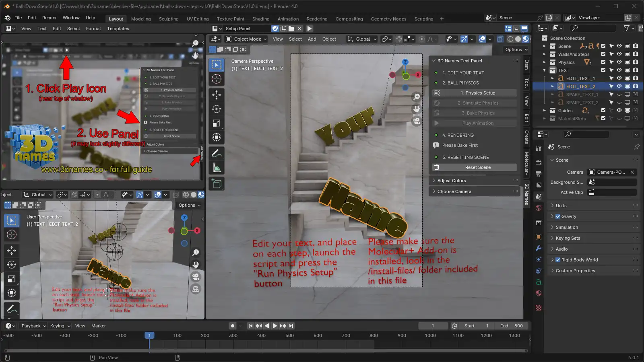The width and height of the screenshot is (644, 362).
Task: Hide EDIT_TEXT_1 using its eye icon
Action: tap(619, 78)
